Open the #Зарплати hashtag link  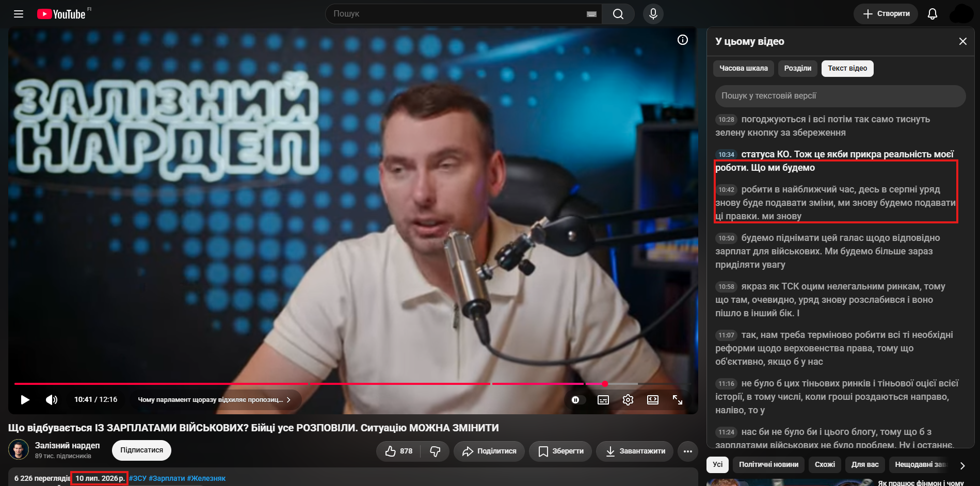pyautogui.click(x=167, y=478)
